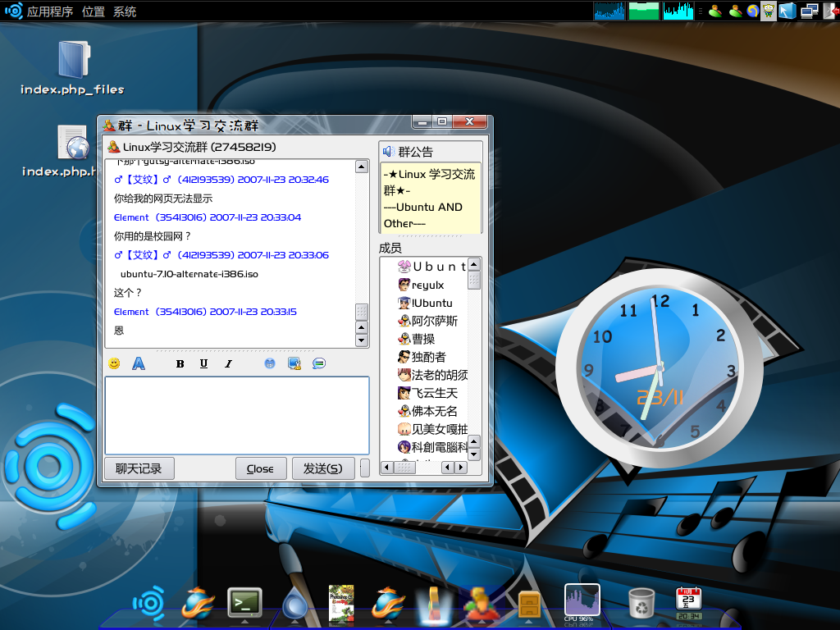Toggle bold formatting in chat toolbar
The image size is (840, 630).
point(180,363)
